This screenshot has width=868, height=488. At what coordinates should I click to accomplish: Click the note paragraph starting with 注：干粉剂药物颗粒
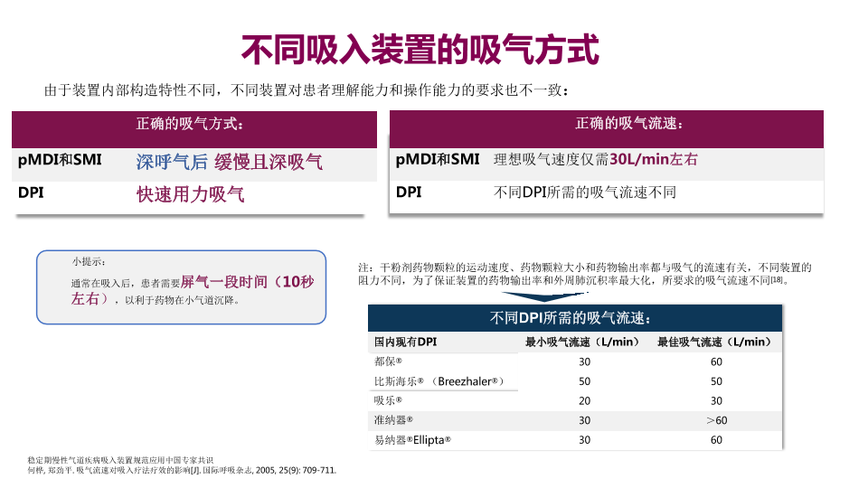(x=584, y=274)
